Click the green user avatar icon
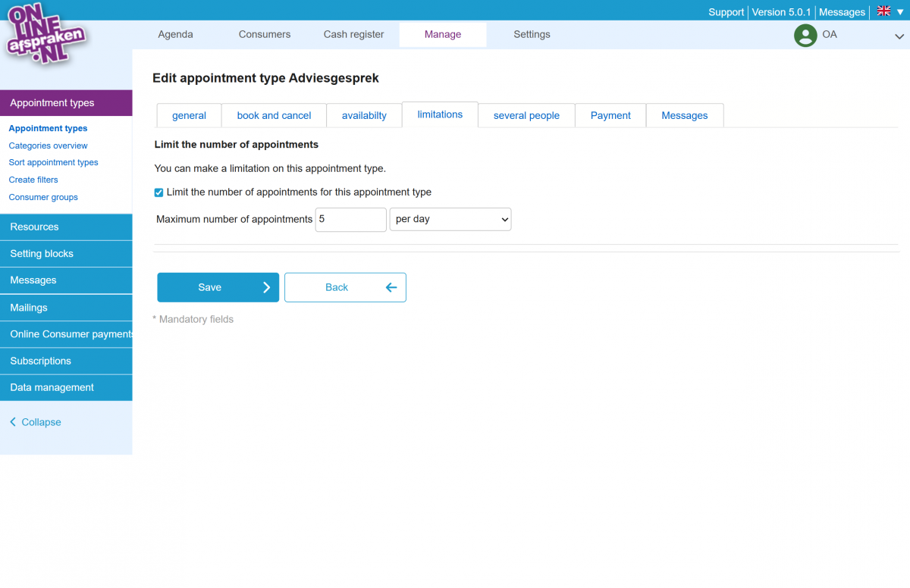This screenshot has width=910, height=588. 805,35
